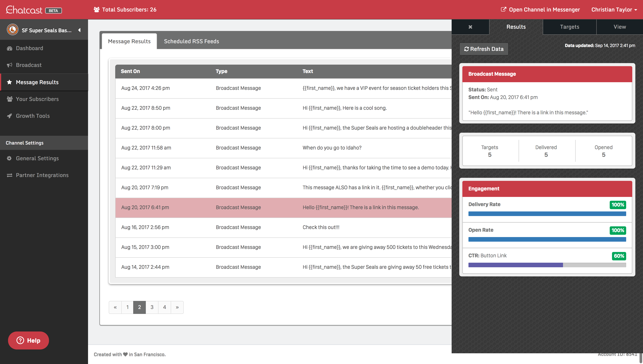
Task: Go to next pagination page arrow
Action: point(177,307)
